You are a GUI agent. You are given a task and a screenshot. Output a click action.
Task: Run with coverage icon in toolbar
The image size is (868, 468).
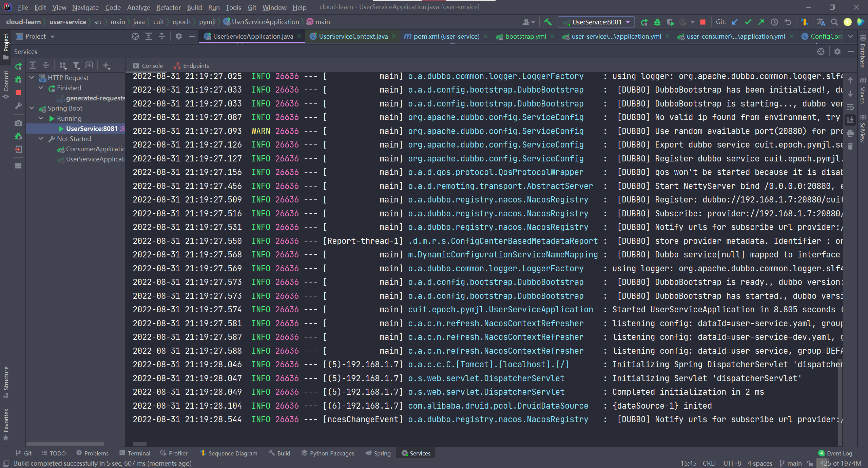coord(670,22)
